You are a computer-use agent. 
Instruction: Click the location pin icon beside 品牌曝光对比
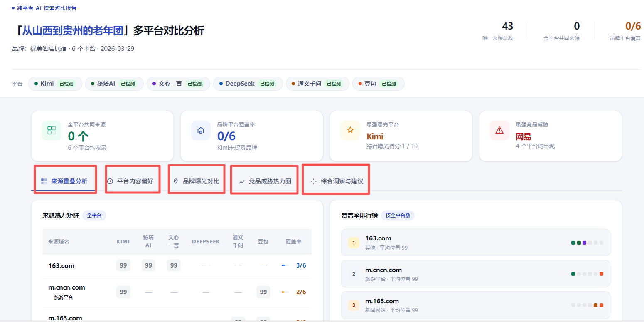pyautogui.click(x=176, y=181)
